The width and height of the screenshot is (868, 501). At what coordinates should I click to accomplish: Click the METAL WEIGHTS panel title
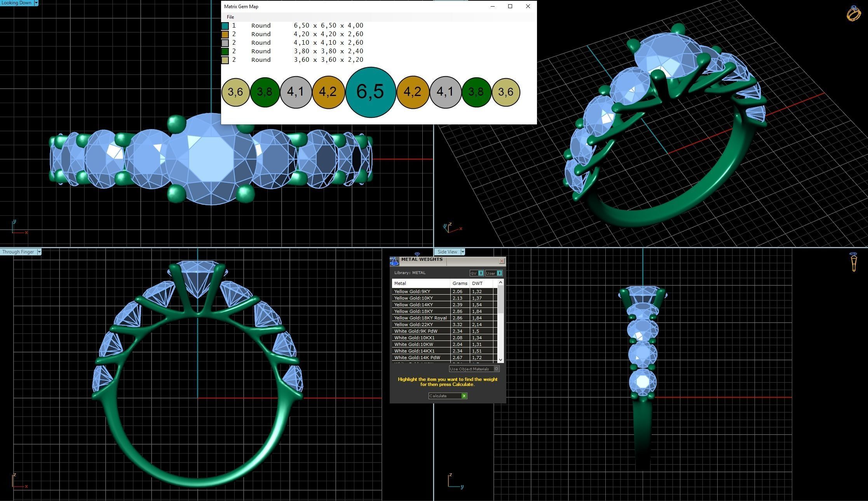[422, 259]
